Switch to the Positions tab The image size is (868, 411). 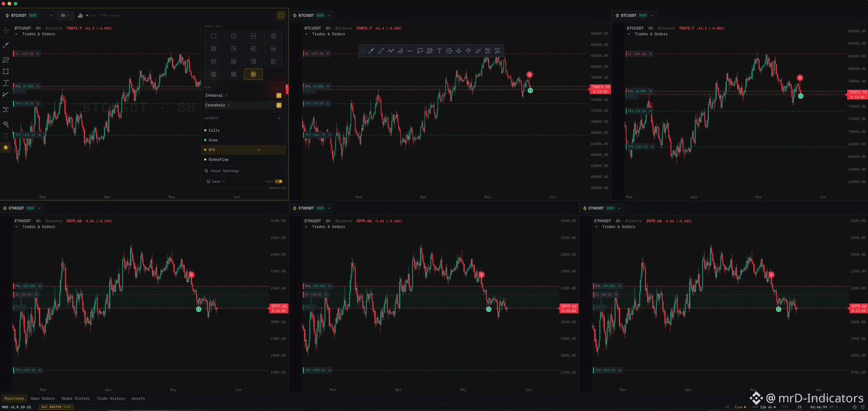pos(14,399)
